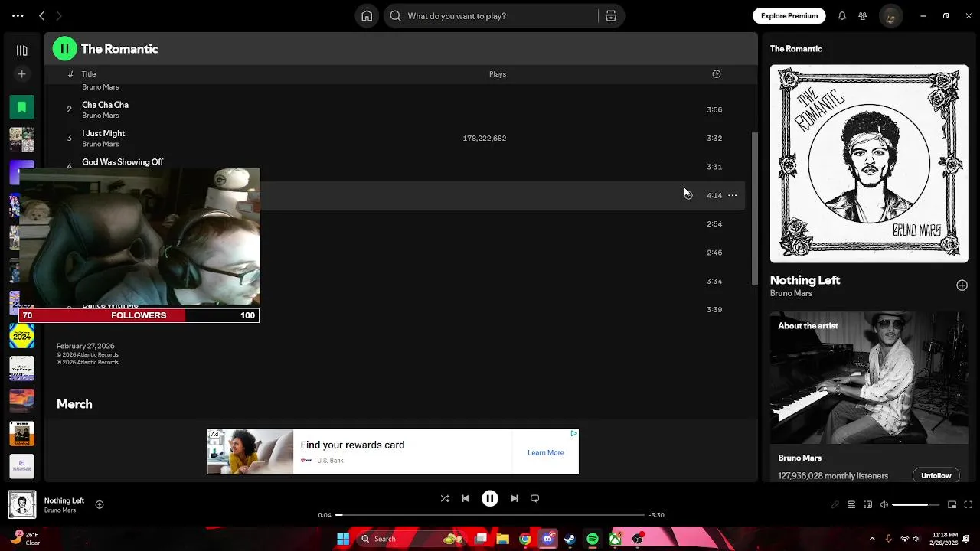Add Nothing Left to Liked Songs in panel
The image size is (980, 551).
962,285
